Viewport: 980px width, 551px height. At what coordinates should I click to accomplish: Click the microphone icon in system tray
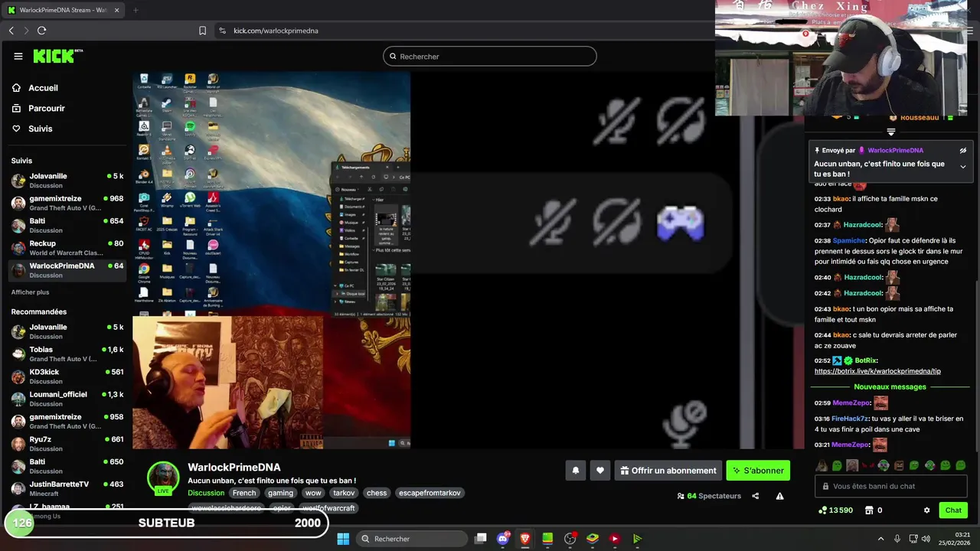click(897, 539)
